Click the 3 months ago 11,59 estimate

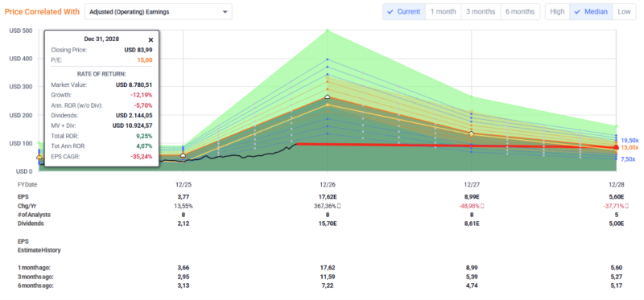[328, 277]
